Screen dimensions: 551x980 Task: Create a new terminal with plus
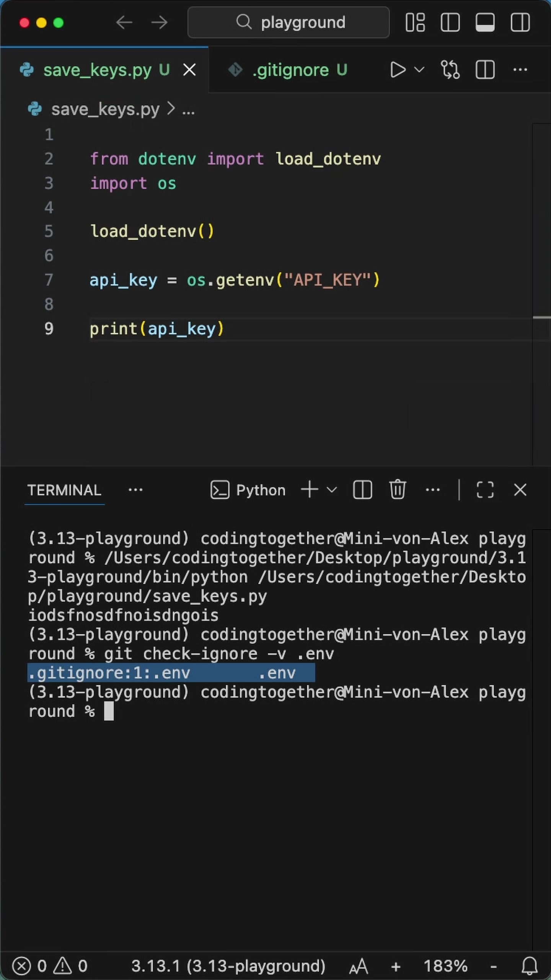pyautogui.click(x=310, y=490)
